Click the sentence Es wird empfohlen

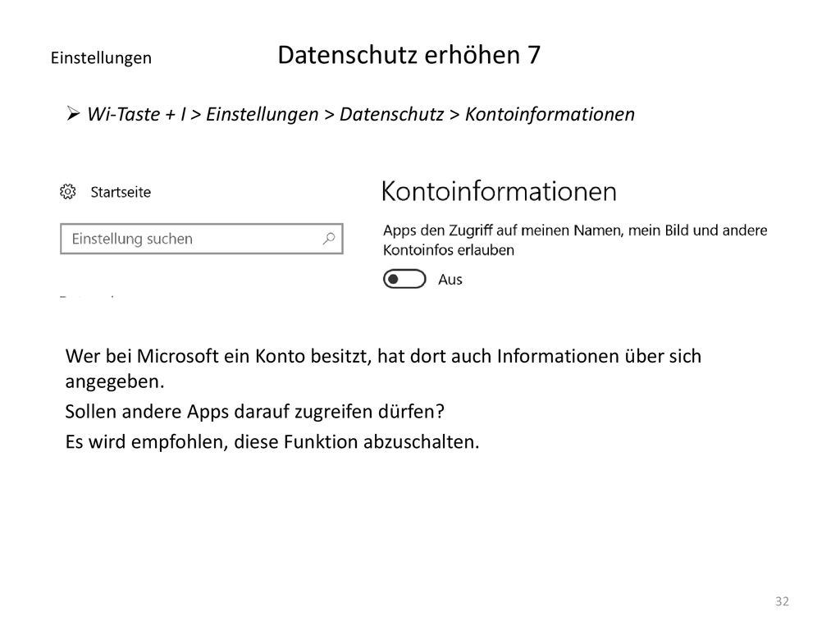tap(272, 442)
